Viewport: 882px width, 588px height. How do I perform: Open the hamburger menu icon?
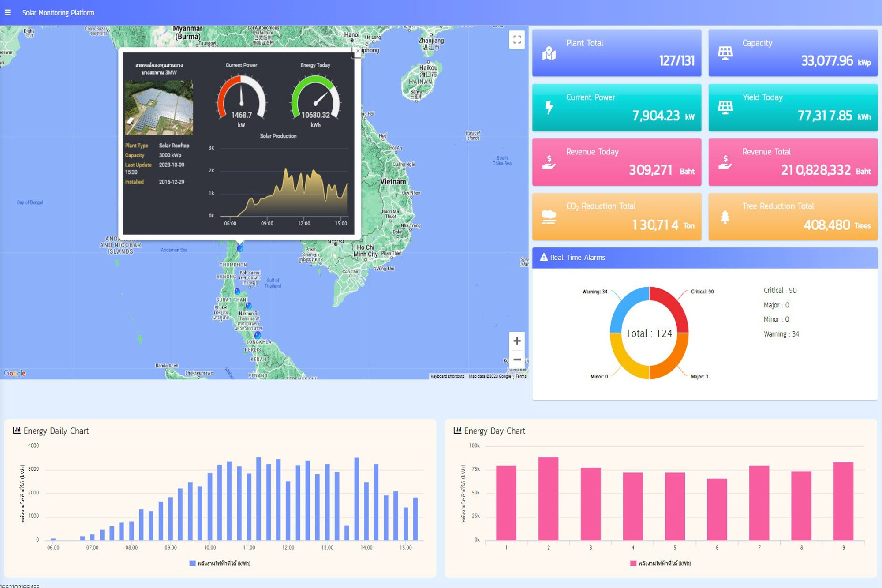7,12
